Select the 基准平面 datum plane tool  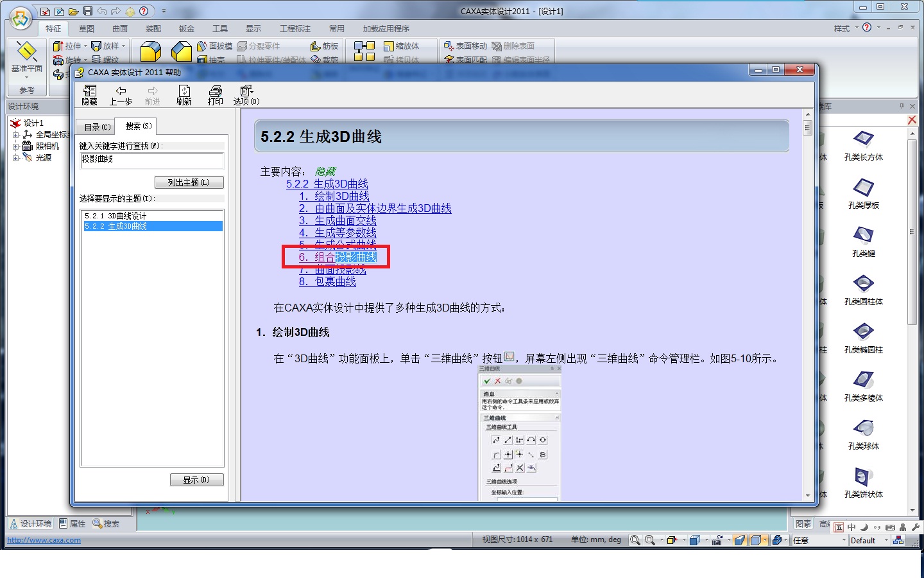tap(27, 59)
